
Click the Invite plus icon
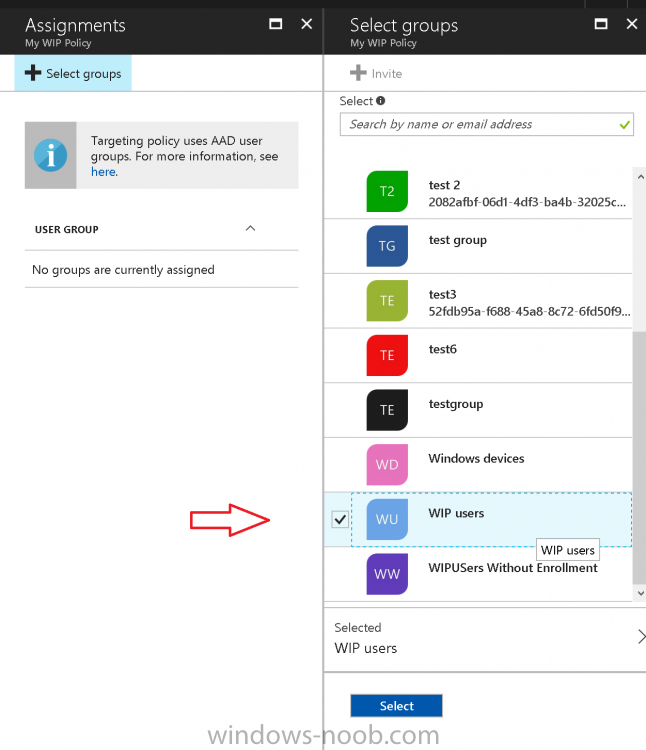pyautogui.click(x=358, y=73)
